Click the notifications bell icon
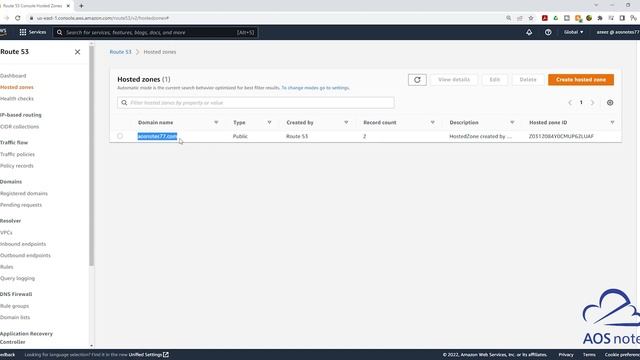Screen dimensions: 640x360 tap(529, 32)
